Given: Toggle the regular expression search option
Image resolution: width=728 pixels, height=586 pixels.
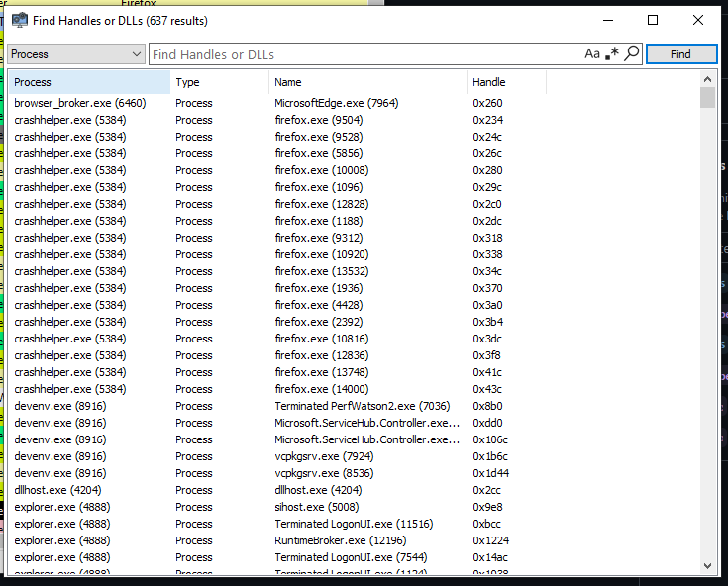Looking at the screenshot, I should [612, 54].
